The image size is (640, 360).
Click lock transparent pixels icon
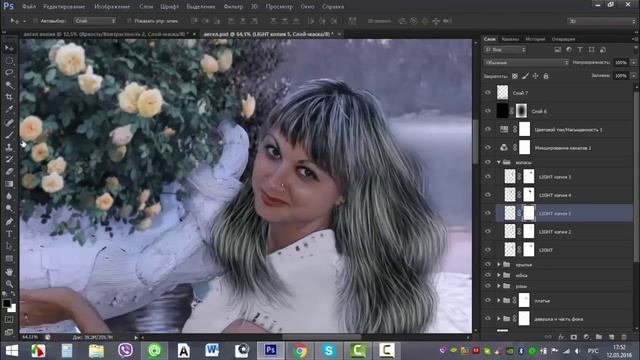pyautogui.click(x=515, y=76)
